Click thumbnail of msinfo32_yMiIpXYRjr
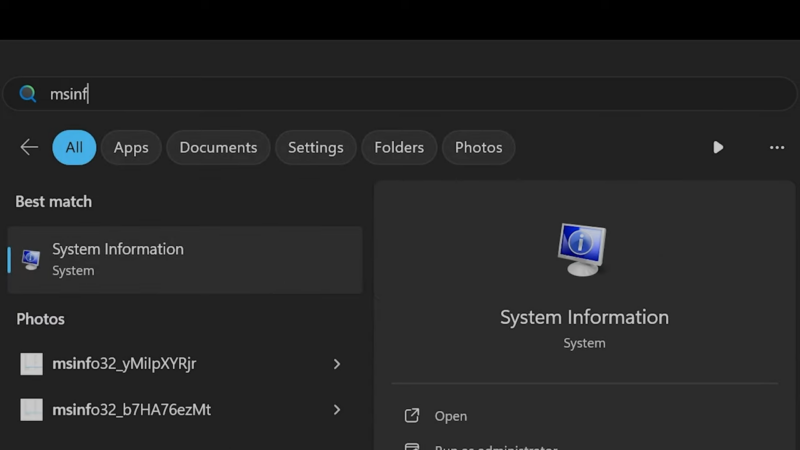Screen dimensions: 800x450 32,364
